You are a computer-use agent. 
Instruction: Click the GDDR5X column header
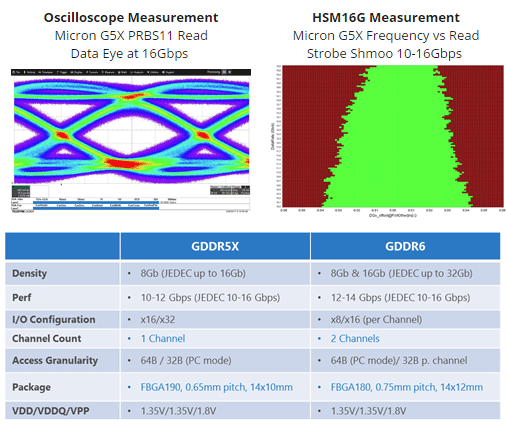(x=215, y=246)
